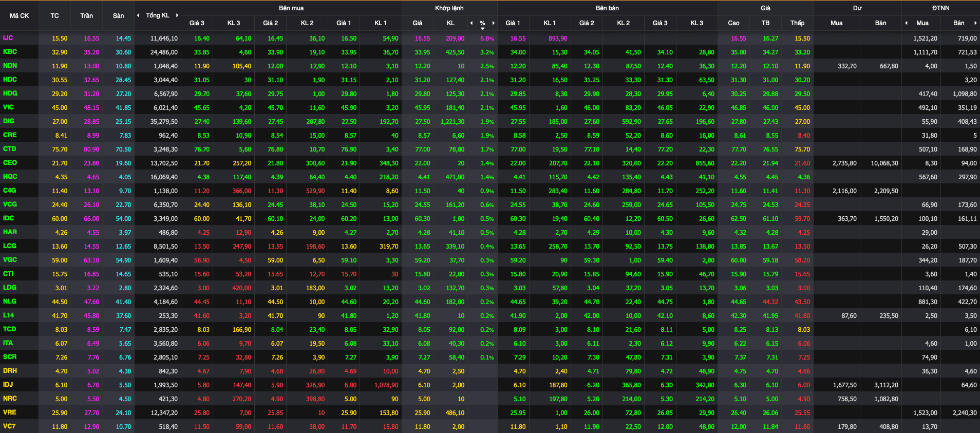
Task: Click the Bên mua group header
Action: pyautogui.click(x=291, y=8)
